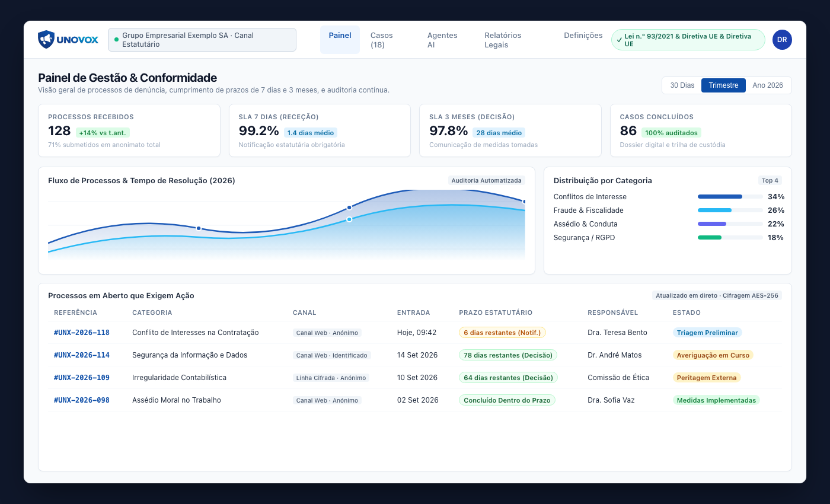Image resolution: width=830 pixels, height=504 pixels.
Task: Open case #UNX-2026-114
Action: (x=82, y=355)
